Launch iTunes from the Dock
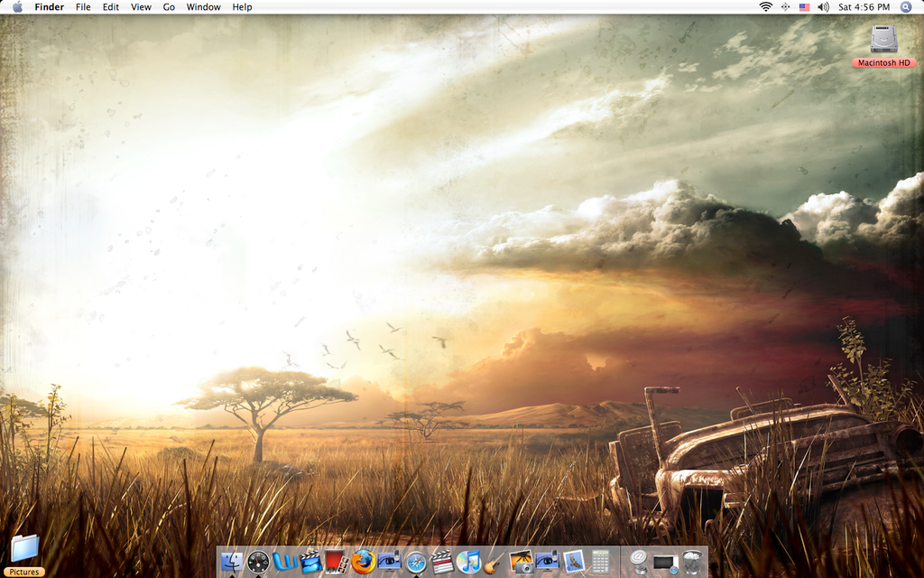 pyautogui.click(x=468, y=562)
